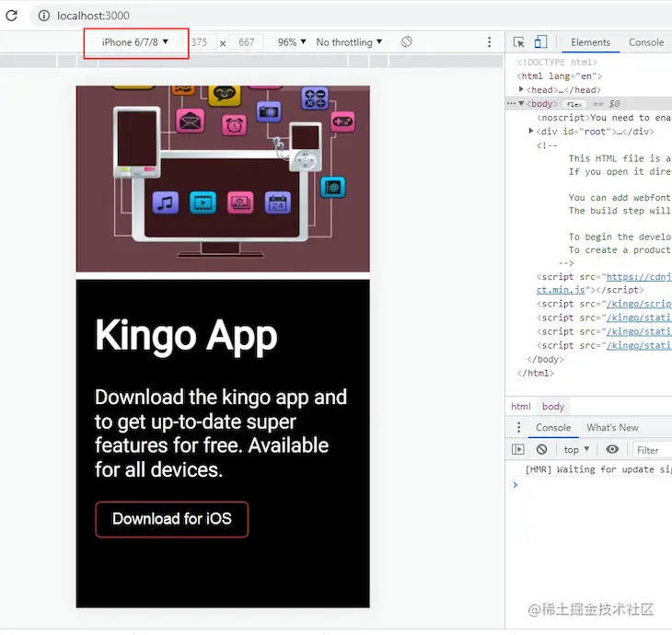This screenshot has width=672, height=635.
Task: Select the html lang="en" line
Action: pyautogui.click(x=560, y=76)
